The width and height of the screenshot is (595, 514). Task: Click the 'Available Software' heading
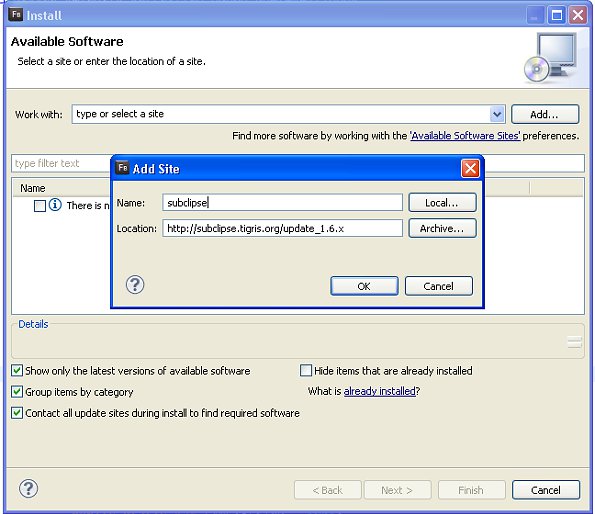[67, 41]
